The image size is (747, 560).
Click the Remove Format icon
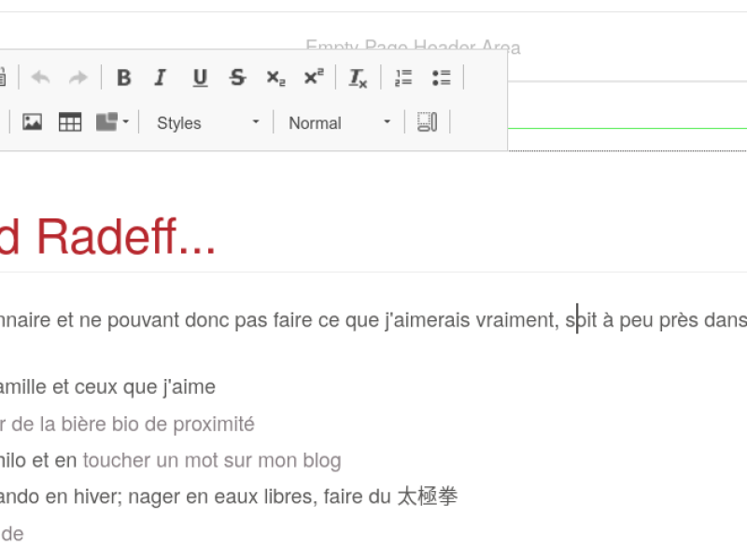358,78
